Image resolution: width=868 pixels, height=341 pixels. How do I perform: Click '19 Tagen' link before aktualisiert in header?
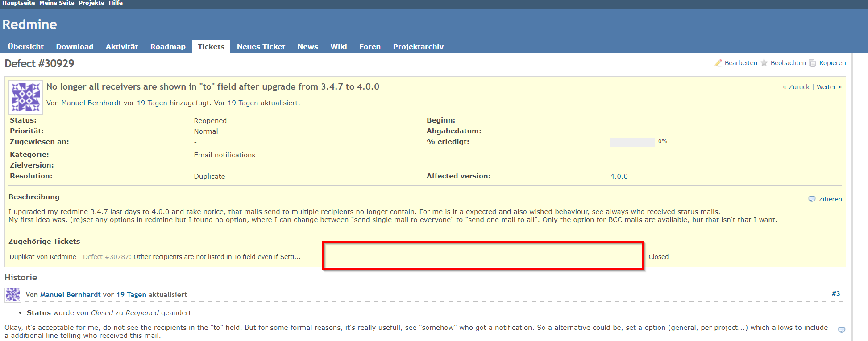(243, 103)
